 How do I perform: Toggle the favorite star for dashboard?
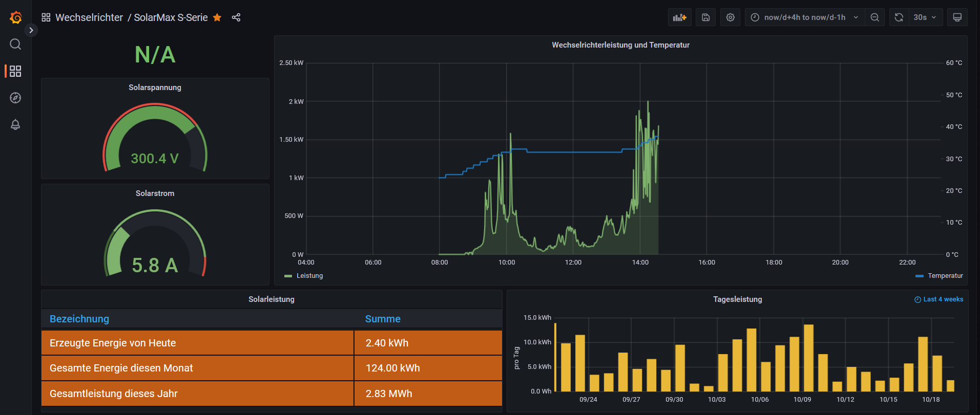pyautogui.click(x=217, y=17)
